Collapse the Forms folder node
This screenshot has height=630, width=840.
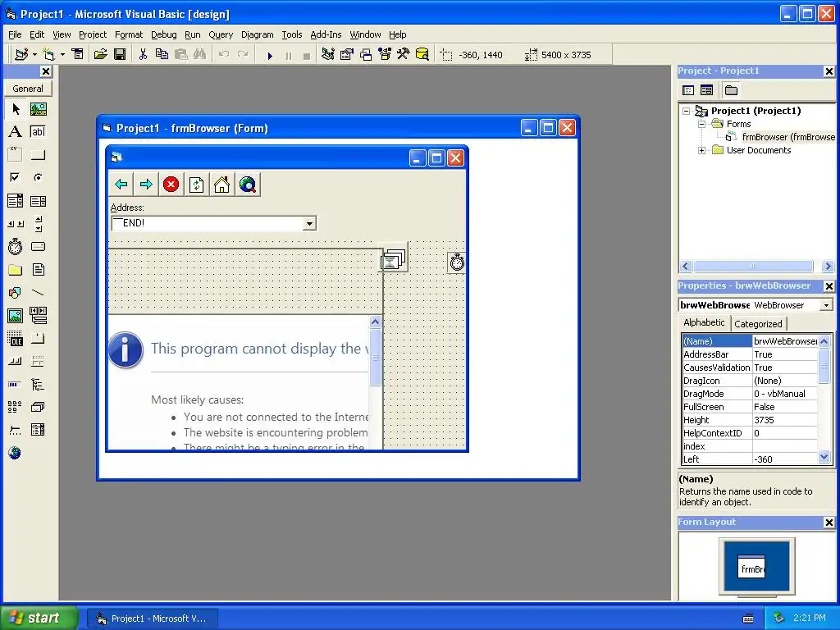coord(702,125)
